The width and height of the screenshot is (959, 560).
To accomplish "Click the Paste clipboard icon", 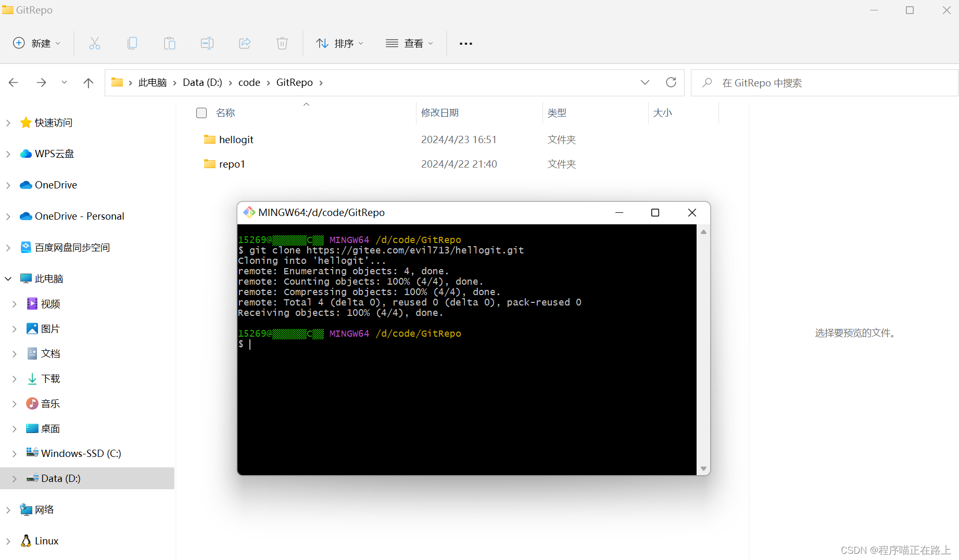I will point(170,43).
